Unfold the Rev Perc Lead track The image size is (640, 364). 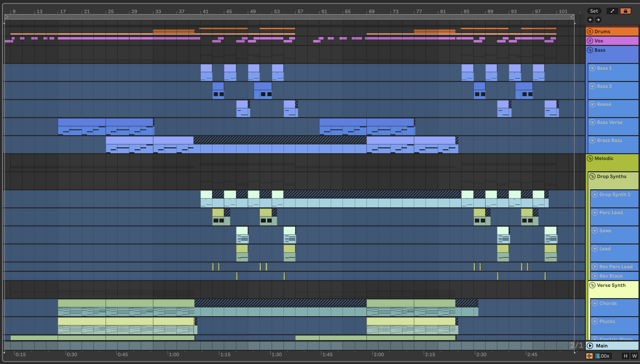tap(595, 267)
